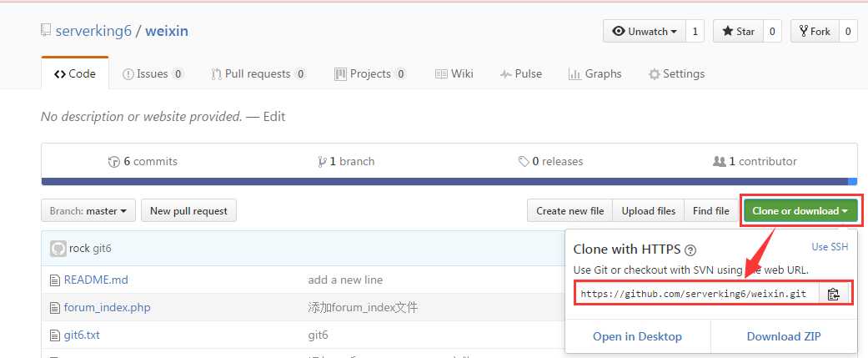Screen dimensions: 868x358
Task: Select the HTTPS clone URL field
Action: [x=696, y=294]
